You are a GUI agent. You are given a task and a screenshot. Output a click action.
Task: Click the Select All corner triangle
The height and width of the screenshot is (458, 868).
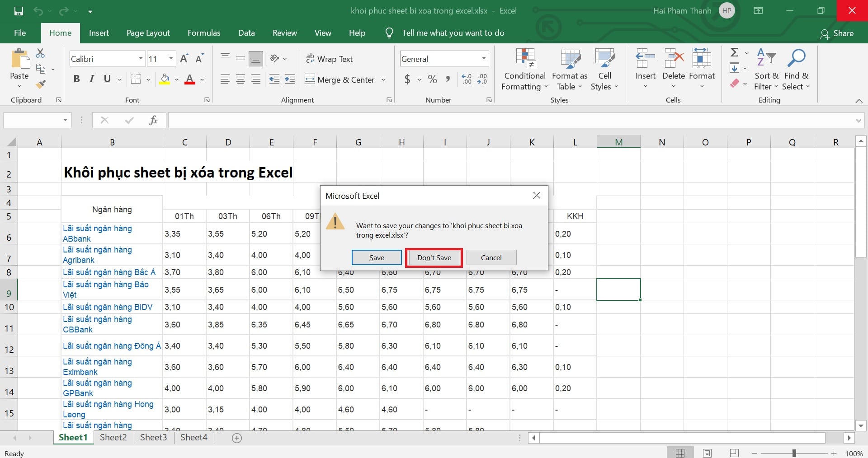click(x=11, y=142)
